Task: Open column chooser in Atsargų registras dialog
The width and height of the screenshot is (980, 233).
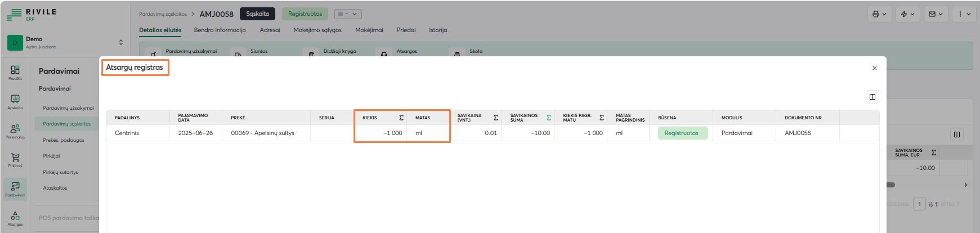Action: (872, 97)
